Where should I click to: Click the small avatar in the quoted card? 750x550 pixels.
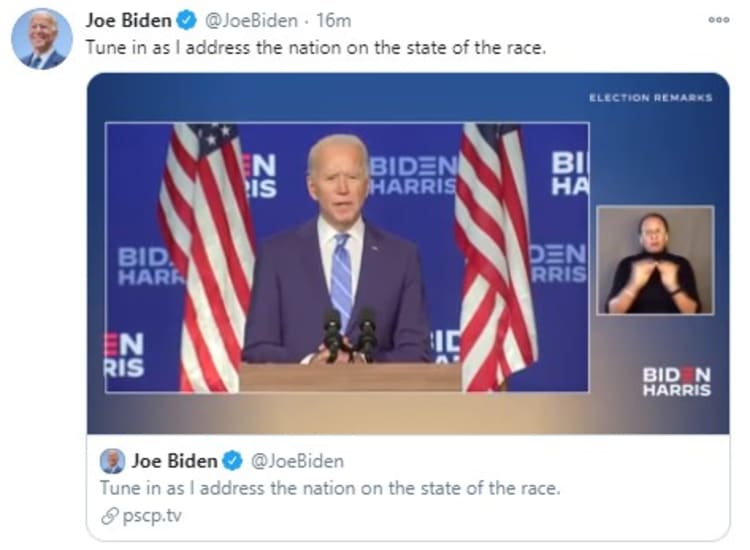coord(112,461)
